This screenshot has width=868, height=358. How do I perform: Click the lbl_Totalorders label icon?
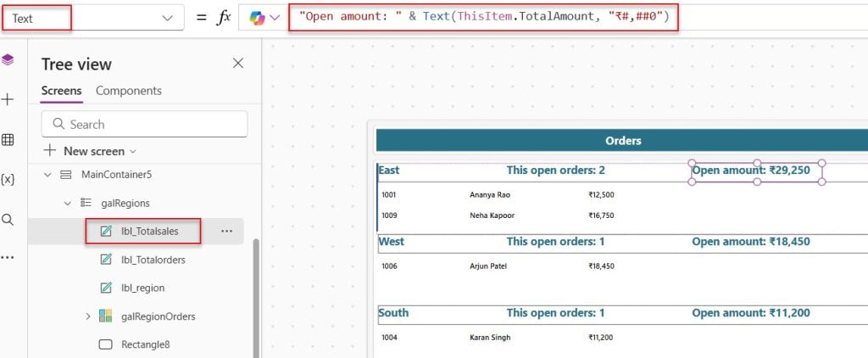[106, 260]
